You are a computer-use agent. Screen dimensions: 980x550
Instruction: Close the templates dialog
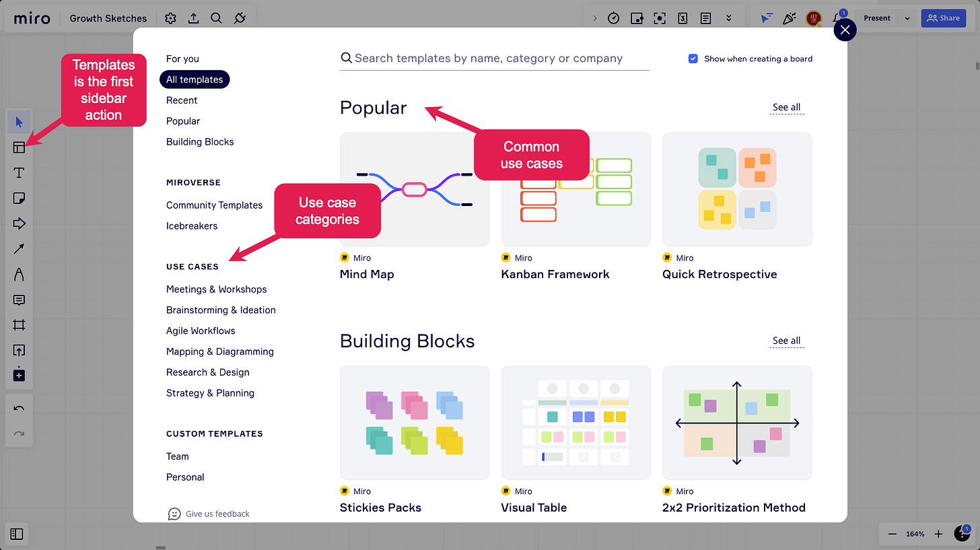[845, 30]
